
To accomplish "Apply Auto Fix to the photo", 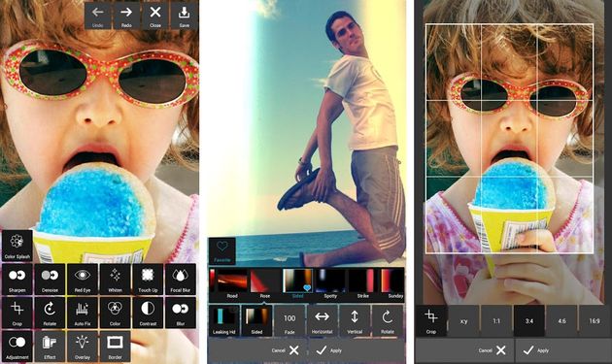I will [83, 313].
